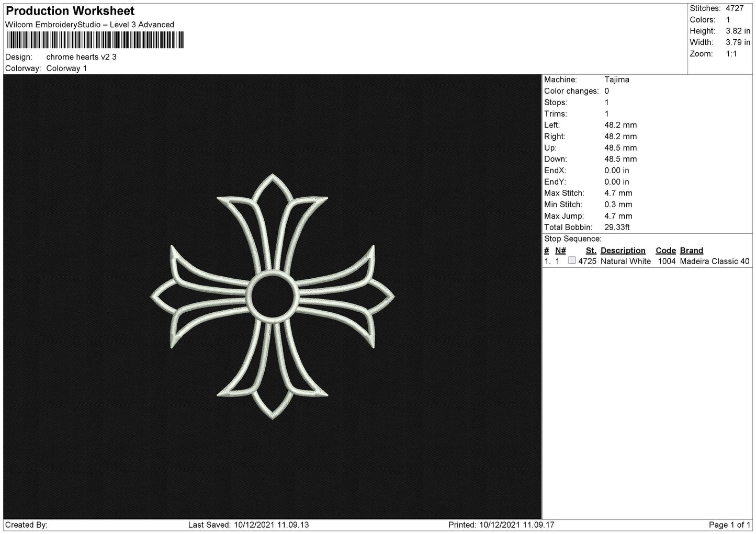Image resolution: width=756 pixels, height=534 pixels.
Task: Click the Up value '48.5 mm'
Action: [x=620, y=148]
